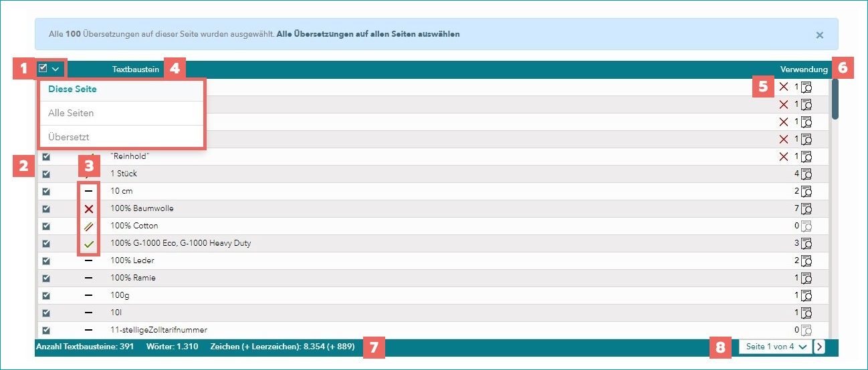
Task: Open usage view icon for 100% Baumwolle
Action: click(x=806, y=208)
